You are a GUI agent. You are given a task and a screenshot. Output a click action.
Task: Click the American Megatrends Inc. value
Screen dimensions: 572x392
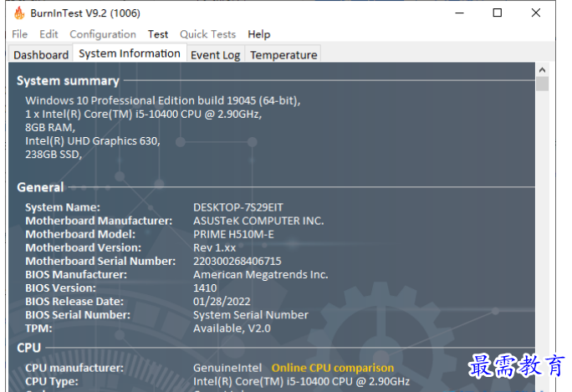pos(260,275)
